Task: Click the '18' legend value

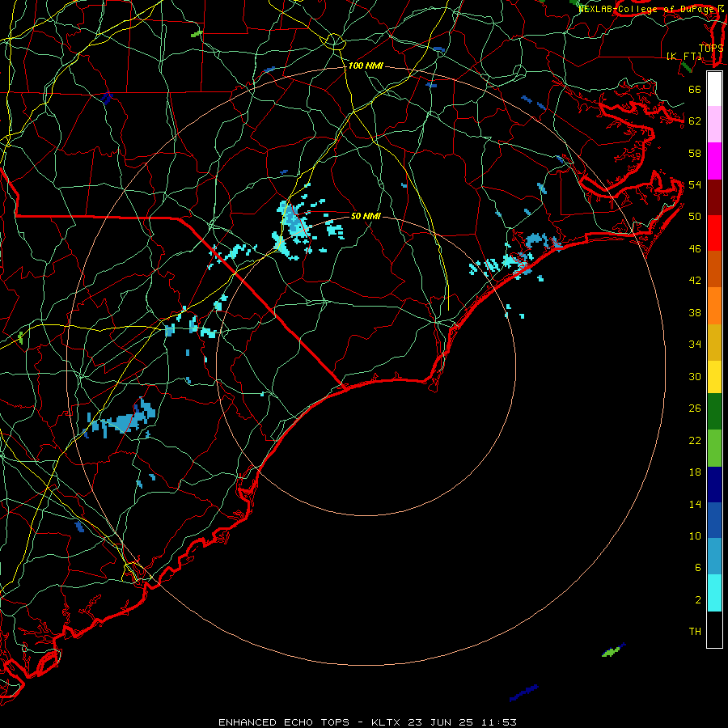Action: [695, 472]
